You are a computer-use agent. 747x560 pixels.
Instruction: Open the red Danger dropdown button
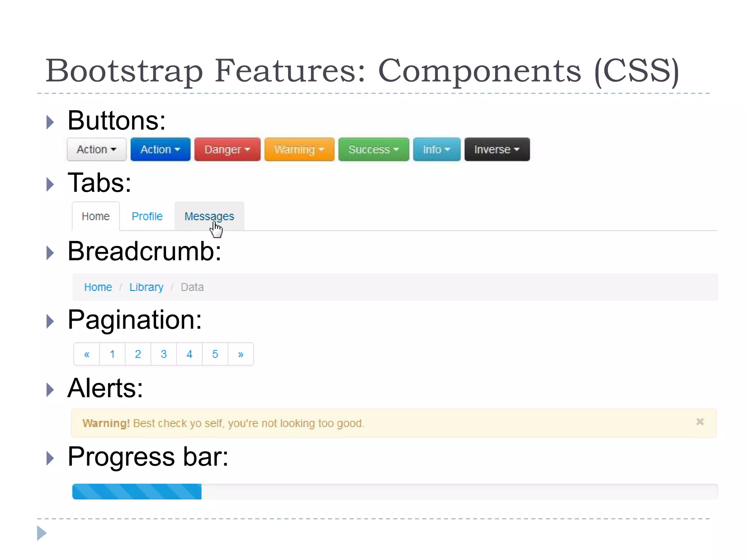pyautogui.click(x=227, y=149)
